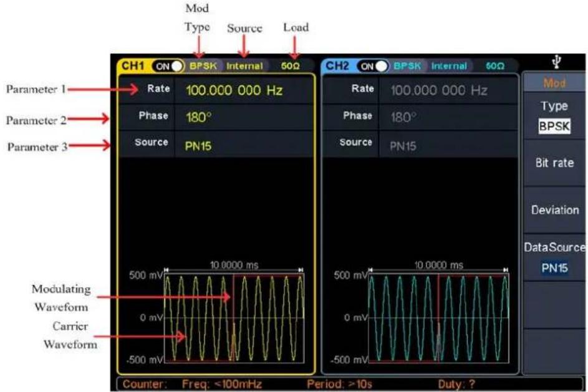The height and width of the screenshot is (392, 588).
Task: Click CH1 BPSK mod type label
Action: [x=203, y=66]
